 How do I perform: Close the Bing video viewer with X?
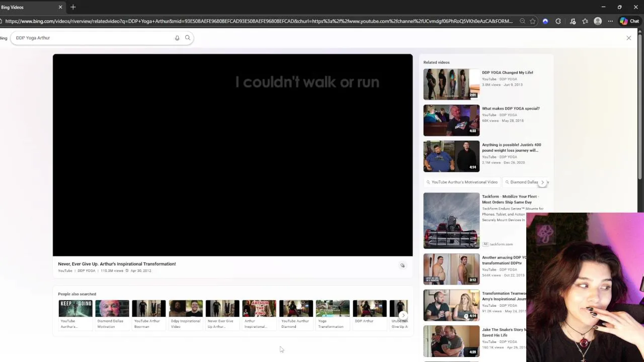(628, 38)
